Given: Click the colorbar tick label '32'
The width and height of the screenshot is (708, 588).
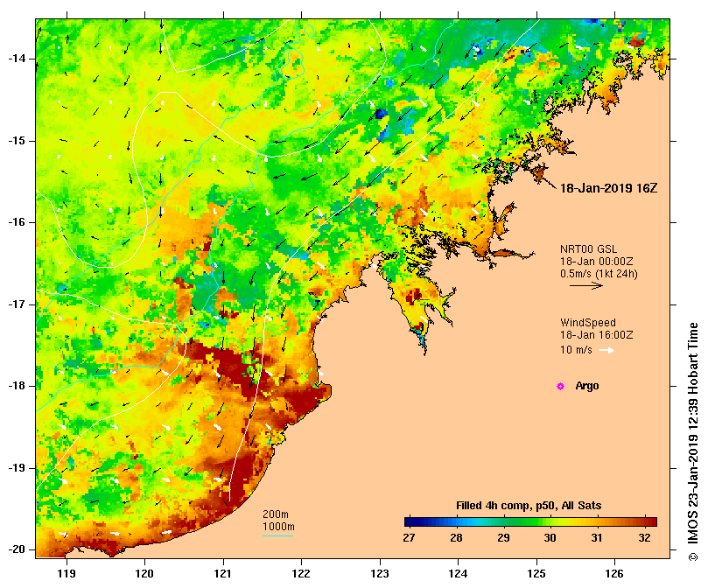Looking at the screenshot, I should [645, 538].
